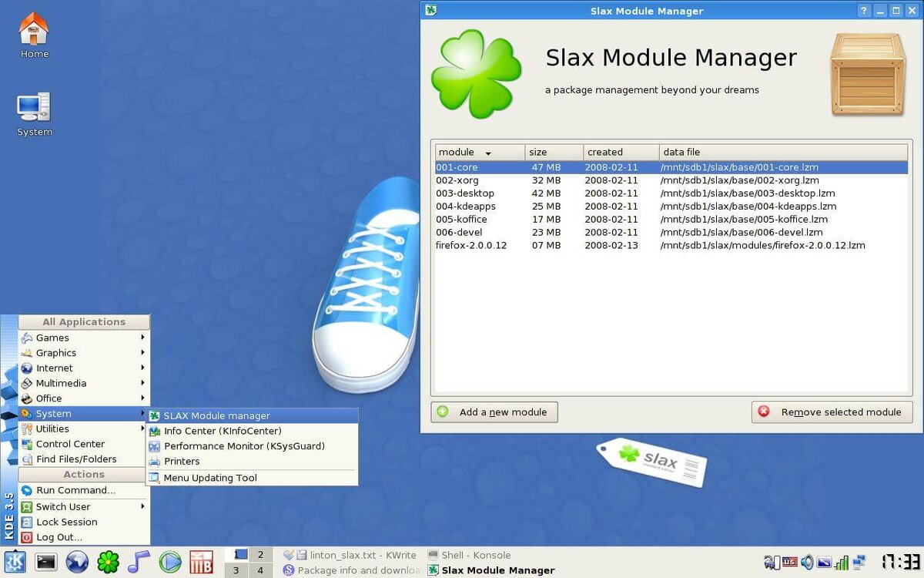The image size is (924, 578).
Task: Open window menu icon in Slax Module Manager title bar
Action: (433, 11)
